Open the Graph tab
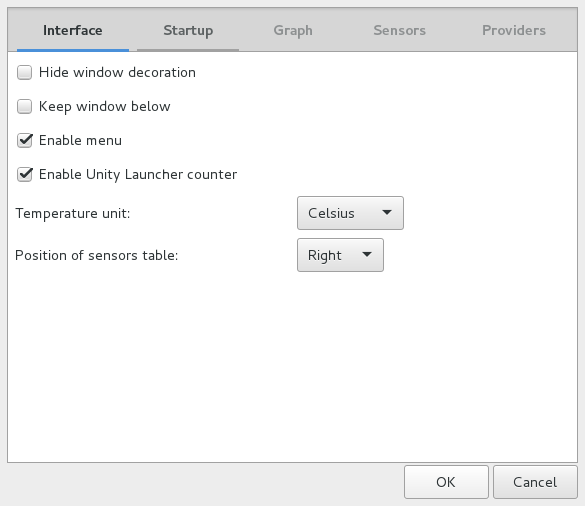The height and width of the screenshot is (506, 585). 293,30
